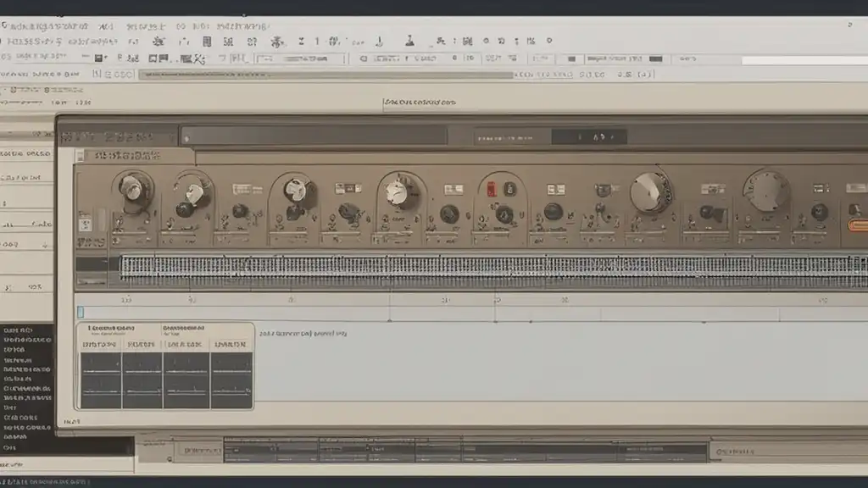Click the large shiny silver knob
868x488 pixels.
pyautogui.click(x=650, y=192)
